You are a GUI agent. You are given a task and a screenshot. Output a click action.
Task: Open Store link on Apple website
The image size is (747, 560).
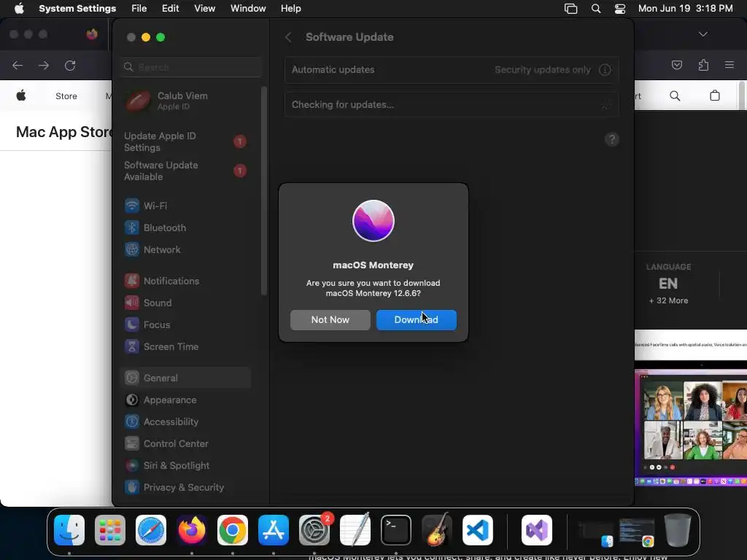(x=66, y=96)
